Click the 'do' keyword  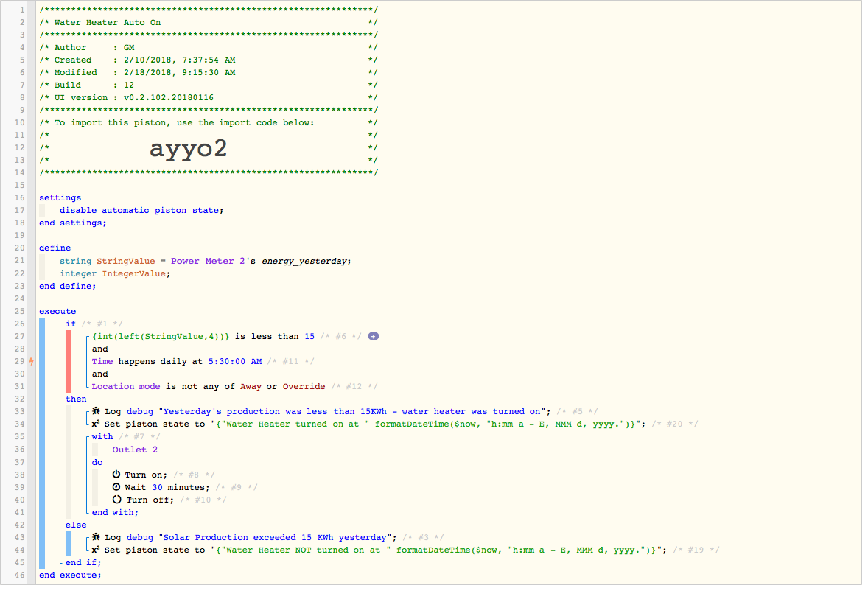[97, 462]
